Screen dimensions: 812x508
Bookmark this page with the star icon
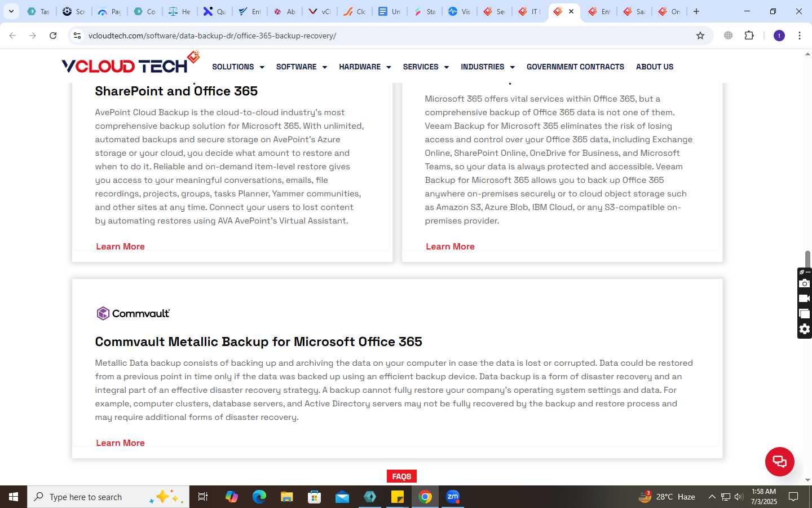700,36
